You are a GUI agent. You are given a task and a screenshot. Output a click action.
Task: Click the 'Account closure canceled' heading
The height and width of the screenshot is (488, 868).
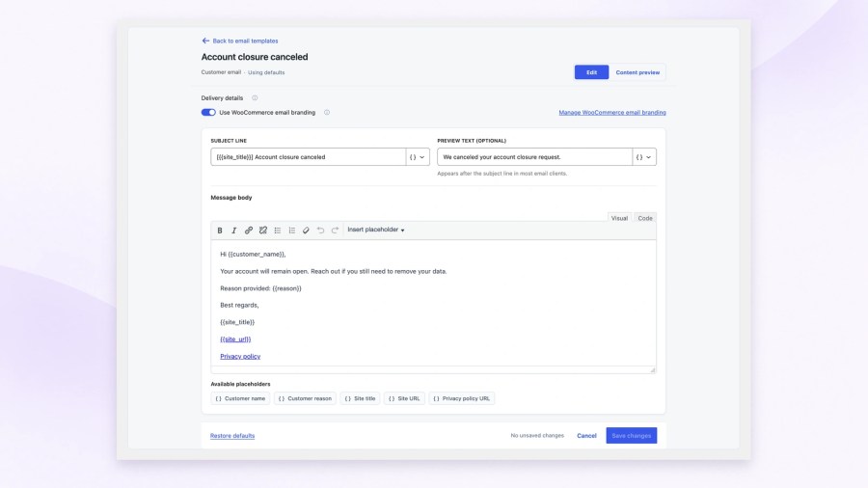coord(255,57)
